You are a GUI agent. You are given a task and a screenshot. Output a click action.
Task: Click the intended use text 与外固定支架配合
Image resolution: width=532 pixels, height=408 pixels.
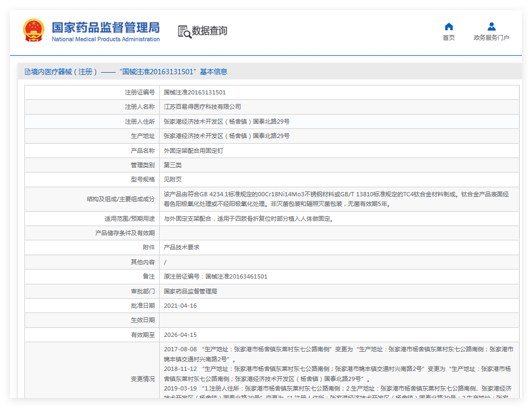pyautogui.click(x=249, y=219)
